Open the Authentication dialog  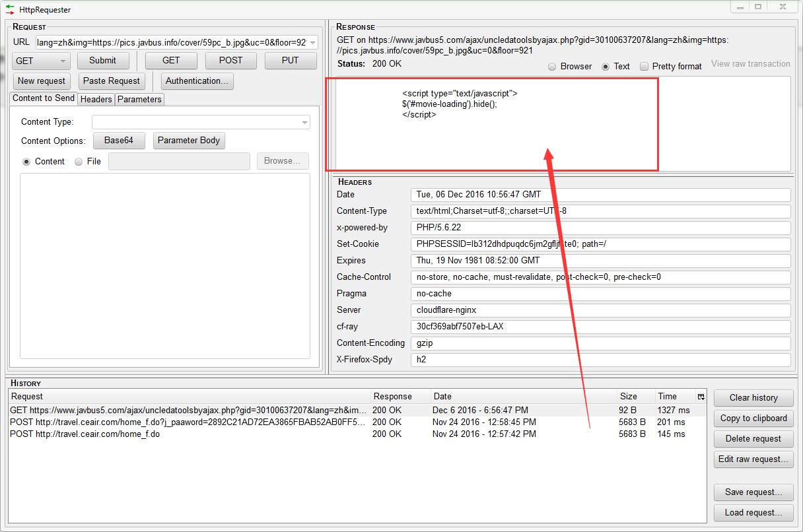coord(197,81)
